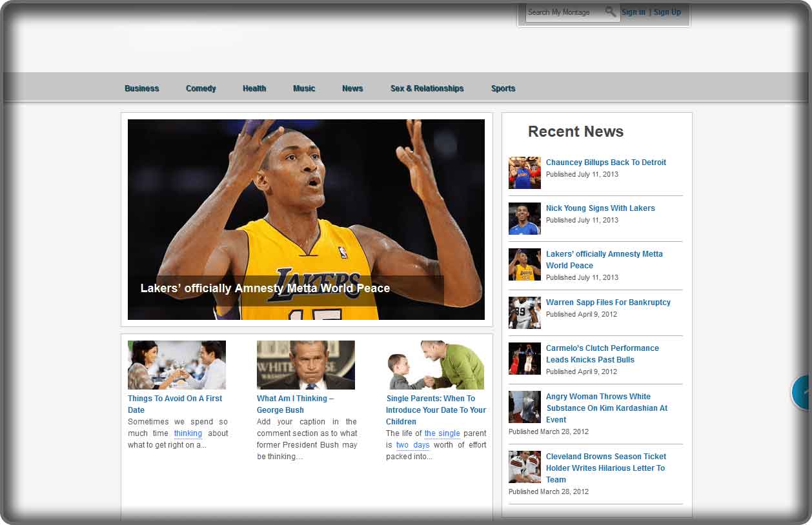Open Cleveland Browns Season Ticket Holder article
812x525 pixels.
(x=605, y=468)
